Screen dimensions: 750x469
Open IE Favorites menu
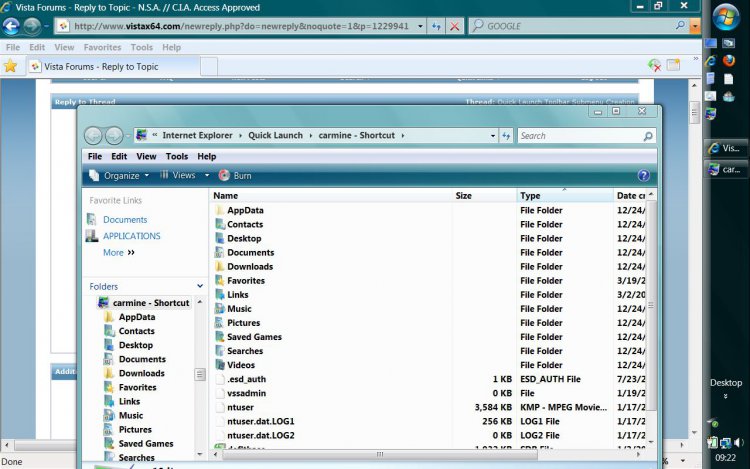pos(102,47)
